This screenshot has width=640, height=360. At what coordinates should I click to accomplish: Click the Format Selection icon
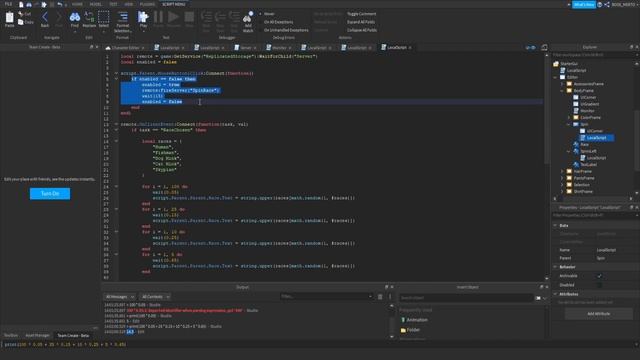(122, 17)
